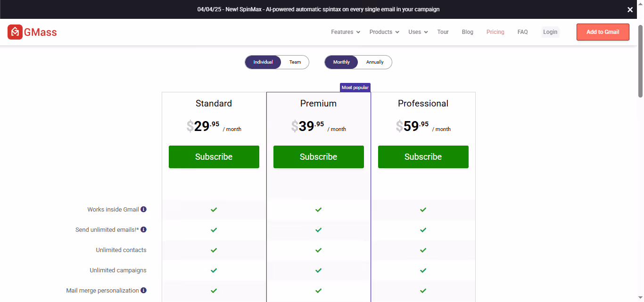This screenshot has width=644, height=302.
Task: Click the Standard plan Mail merge personalization checkmark
Action: click(214, 291)
